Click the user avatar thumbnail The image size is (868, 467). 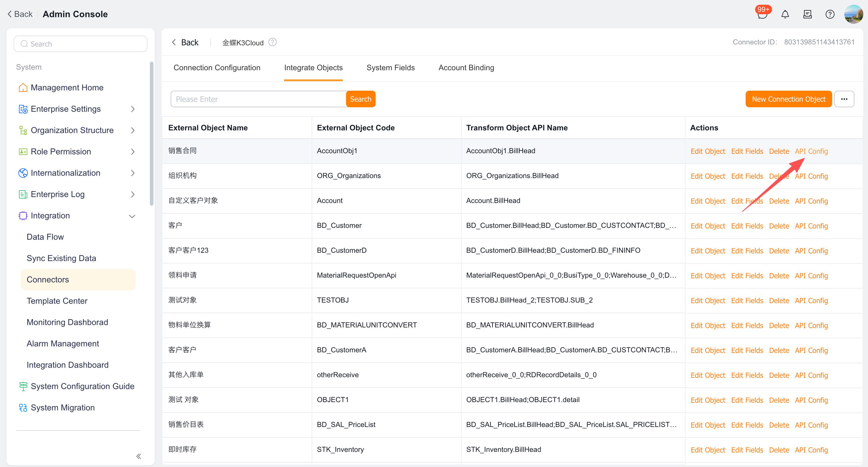(853, 14)
